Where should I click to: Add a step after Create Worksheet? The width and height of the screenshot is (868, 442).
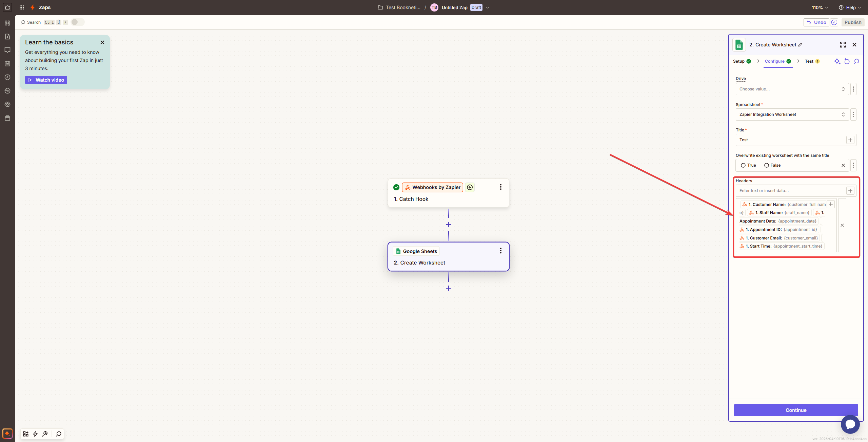(x=449, y=288)
